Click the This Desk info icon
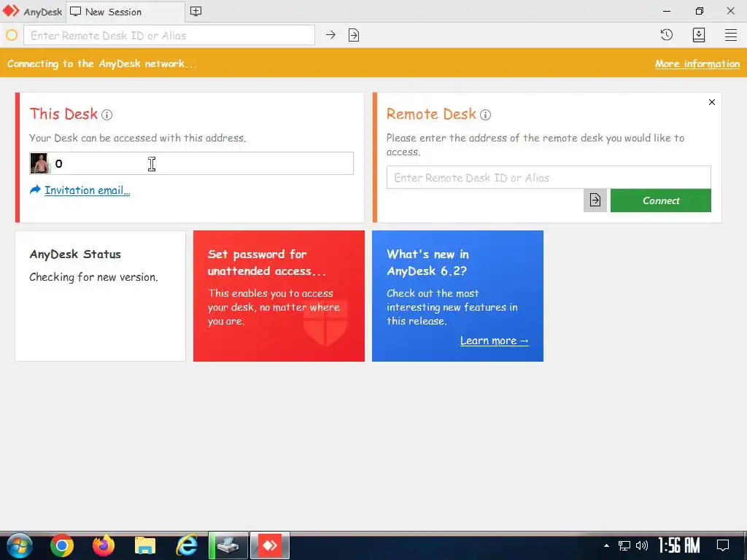747x560 pixels. [107, 114]
